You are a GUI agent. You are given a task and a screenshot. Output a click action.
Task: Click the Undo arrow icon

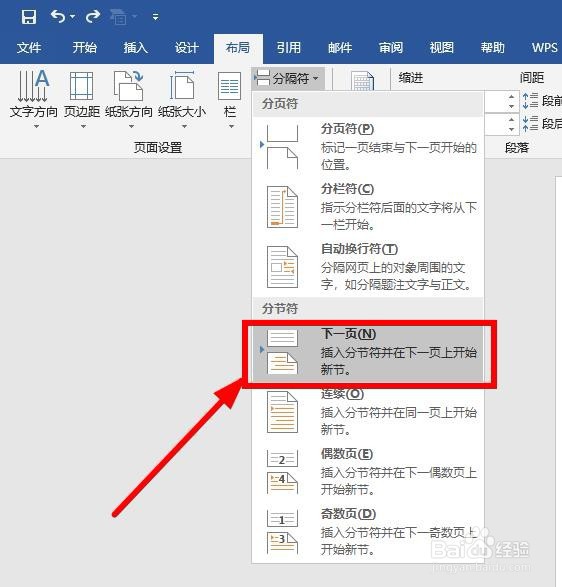point(58,16)
